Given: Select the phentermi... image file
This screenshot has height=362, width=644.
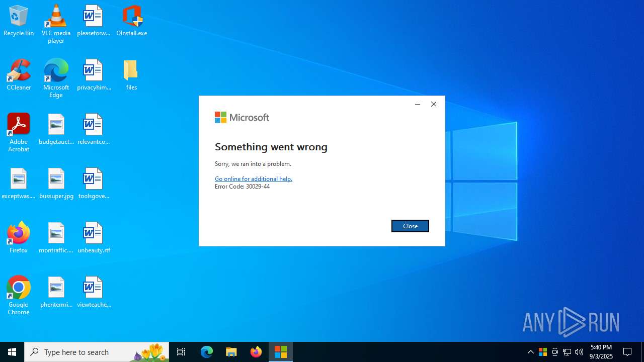Looking at the screenshot, I should click(56, 292).
